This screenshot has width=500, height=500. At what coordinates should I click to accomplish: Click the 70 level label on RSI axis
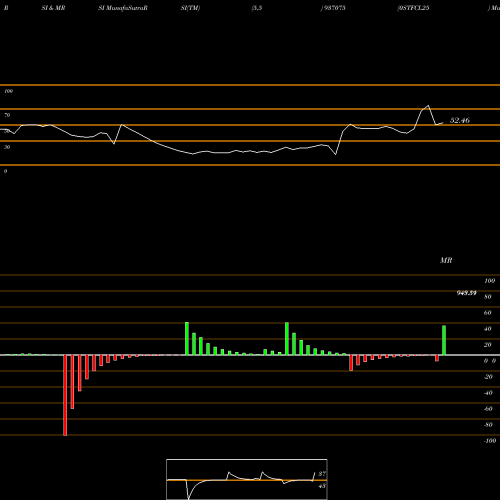coord(7,115)
